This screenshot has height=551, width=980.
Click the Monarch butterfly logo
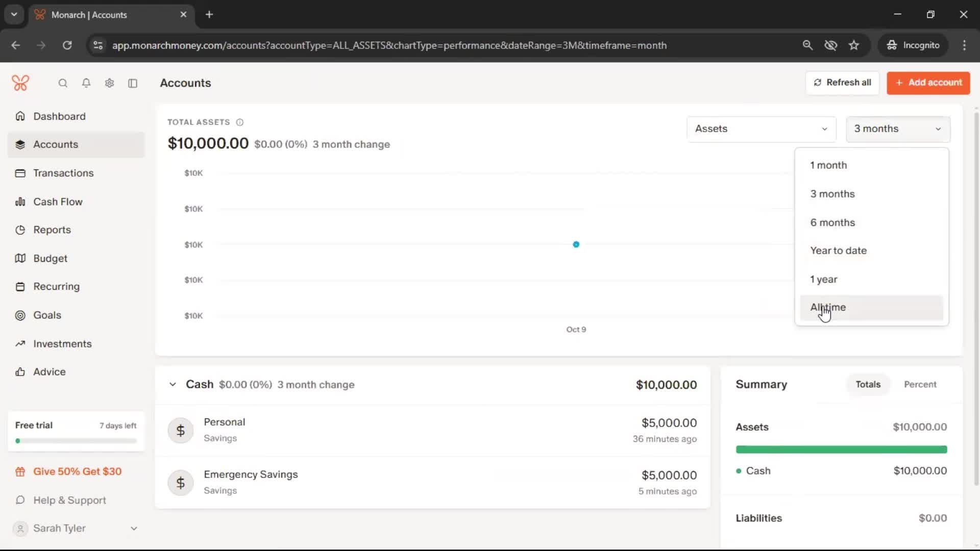[20, 83]
